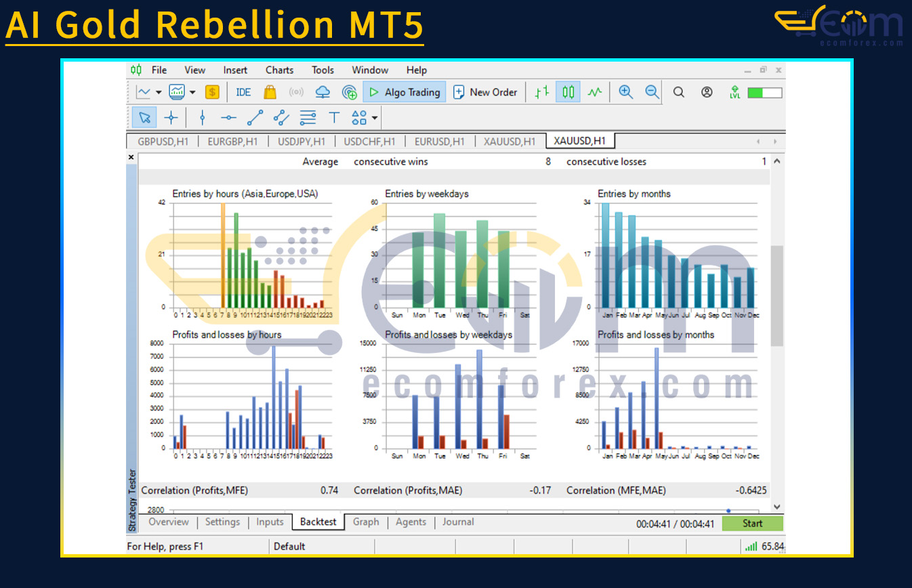Switch to EURGBP,H1 chart tab
The image size is (912, 588).
[232, 142]
